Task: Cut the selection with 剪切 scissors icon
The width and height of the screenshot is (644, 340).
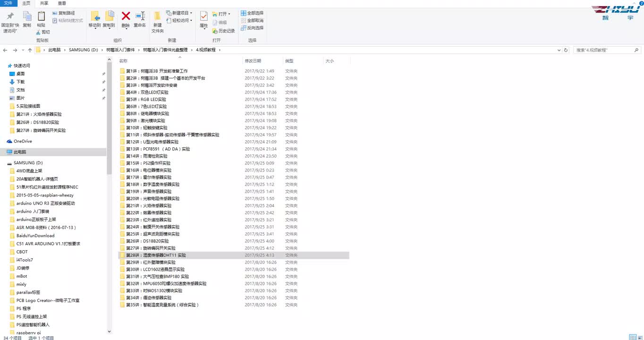Action: pos(43,32)
